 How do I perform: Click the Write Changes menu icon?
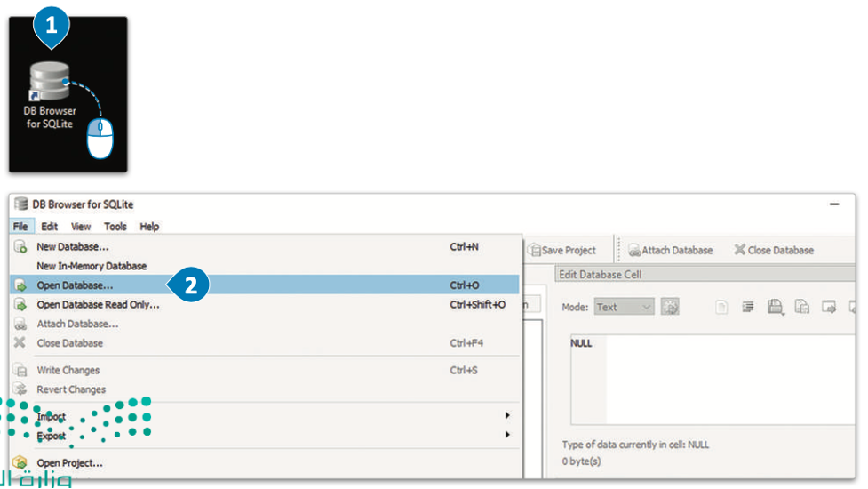pyautogui.click(x=20, y=370)
